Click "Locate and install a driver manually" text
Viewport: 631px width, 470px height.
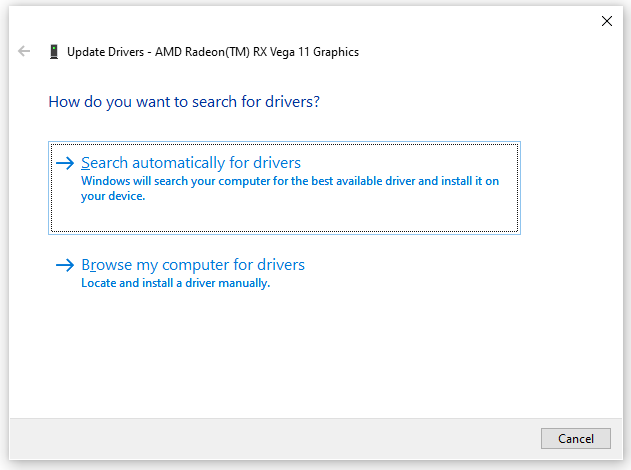(175, 283)
